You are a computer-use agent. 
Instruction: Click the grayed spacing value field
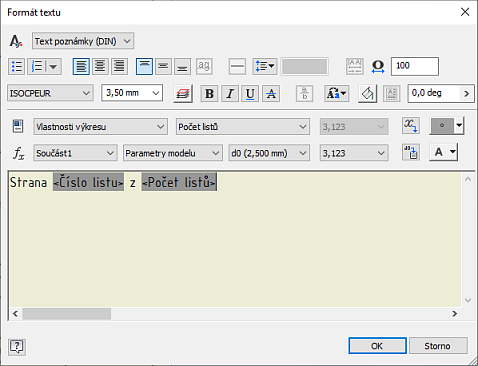click(x=304, y=66)
